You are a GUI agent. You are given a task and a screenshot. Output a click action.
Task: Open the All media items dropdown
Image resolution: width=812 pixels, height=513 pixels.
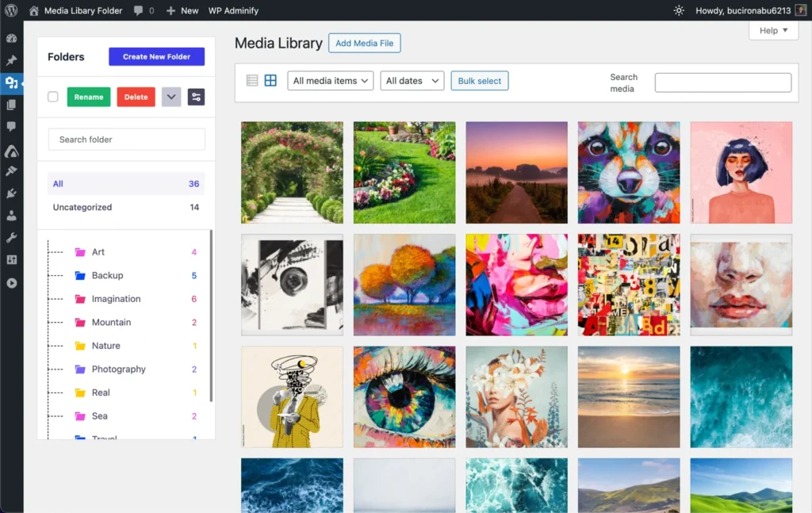pyautogui.click(x=331, y=81)
